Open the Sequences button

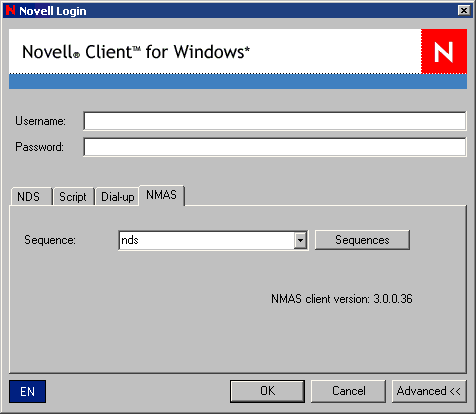click(362, 240)
